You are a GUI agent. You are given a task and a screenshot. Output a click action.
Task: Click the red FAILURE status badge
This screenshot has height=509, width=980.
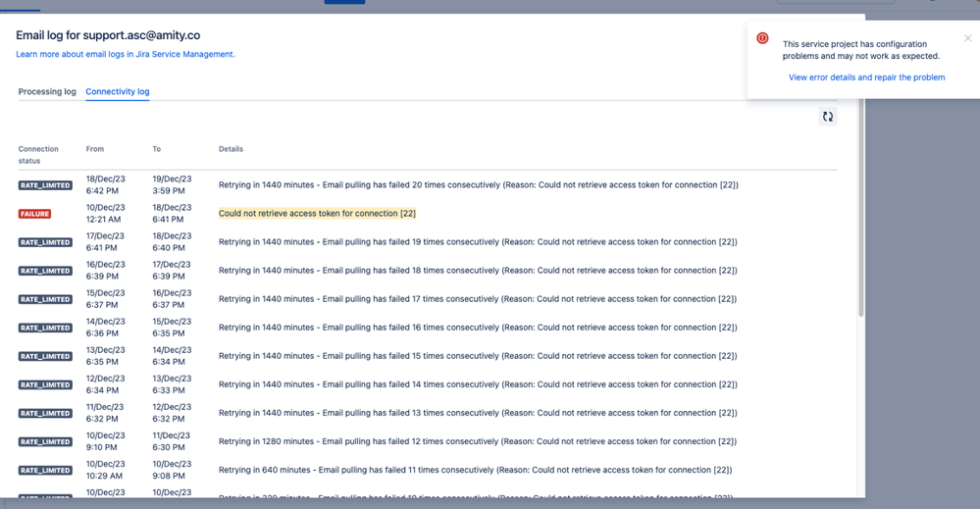34,214
